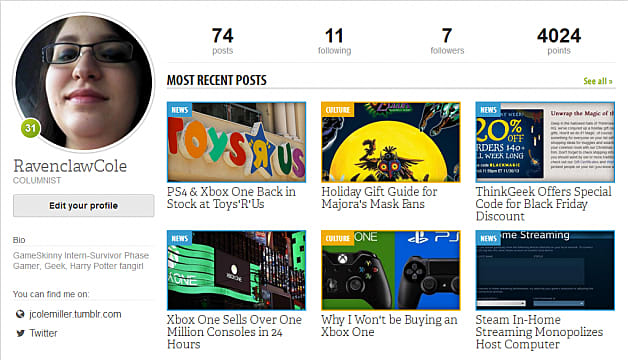The width and height of the screenshot is (628, 360).
Task: Open 'Holiday Gift Guide for Majora's Mask Fans' headline
Action: pos(379,198)
